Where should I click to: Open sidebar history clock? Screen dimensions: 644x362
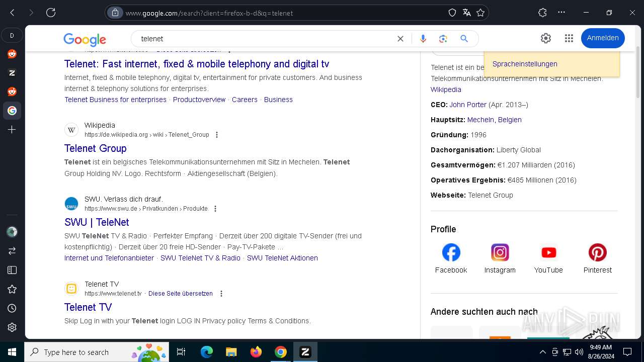coord(12,308)
